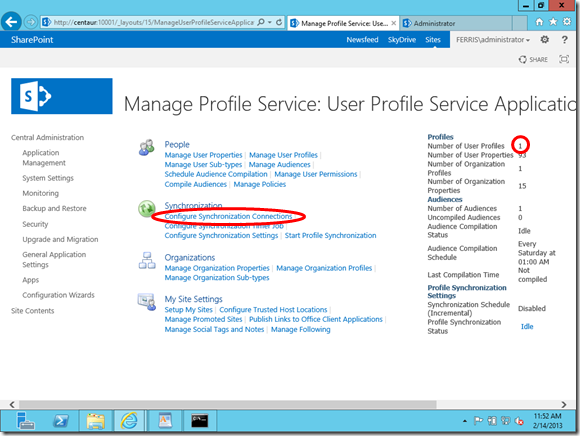Click the SharePoint help question mark
Screen dimensions: 580x436
(x=564, y=40)
